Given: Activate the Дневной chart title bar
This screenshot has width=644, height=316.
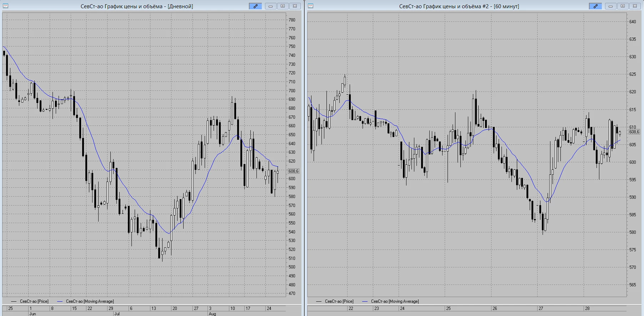Looking at the screenshot, I should point(137,6).
